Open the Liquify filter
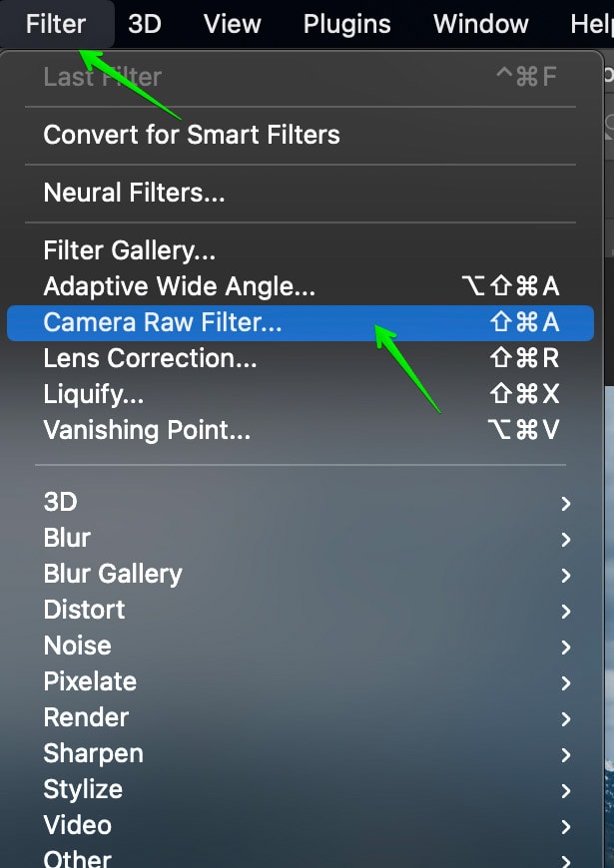The height and width of the screenshot is (868, 614). point(301,394)
